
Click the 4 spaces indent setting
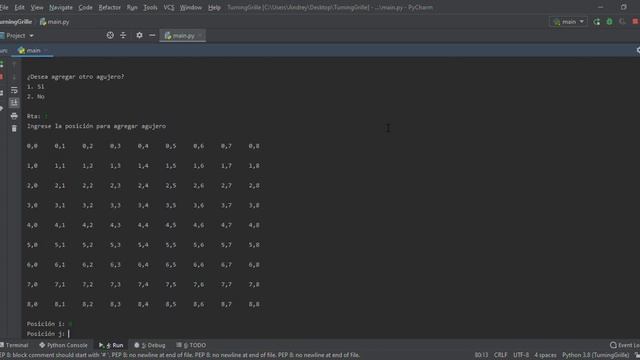click(x=545, y=355)
